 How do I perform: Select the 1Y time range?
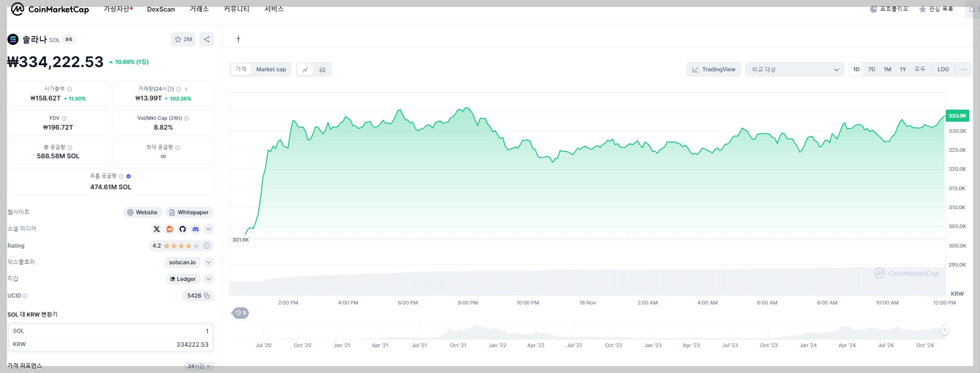point(903,69)
